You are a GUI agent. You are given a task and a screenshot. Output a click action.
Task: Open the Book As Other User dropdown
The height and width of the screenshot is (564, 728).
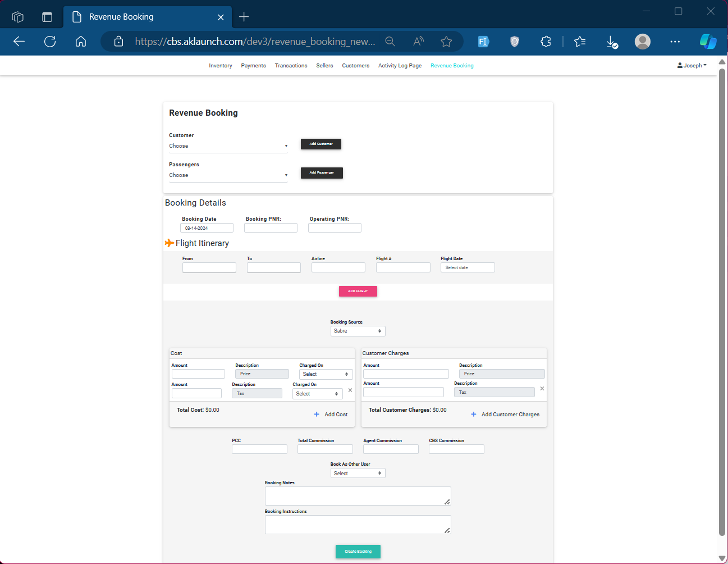(x=358, y=474)
